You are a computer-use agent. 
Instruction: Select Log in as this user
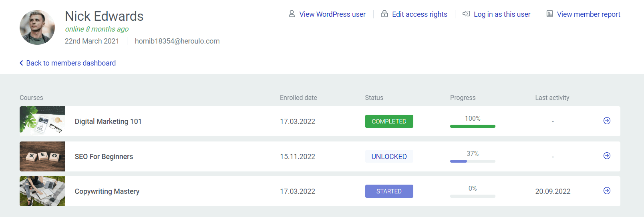click(x=502, y=14)
